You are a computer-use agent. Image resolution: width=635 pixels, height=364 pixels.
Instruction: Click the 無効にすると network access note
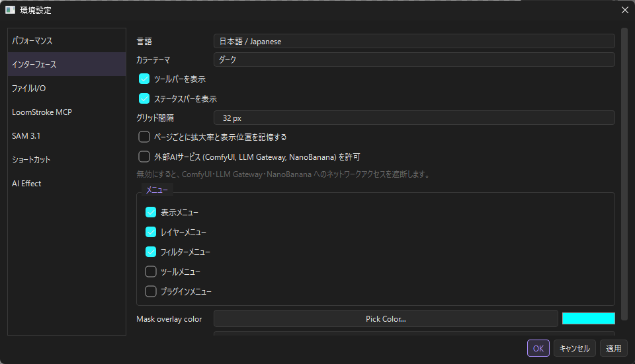[x=284, y=174]
